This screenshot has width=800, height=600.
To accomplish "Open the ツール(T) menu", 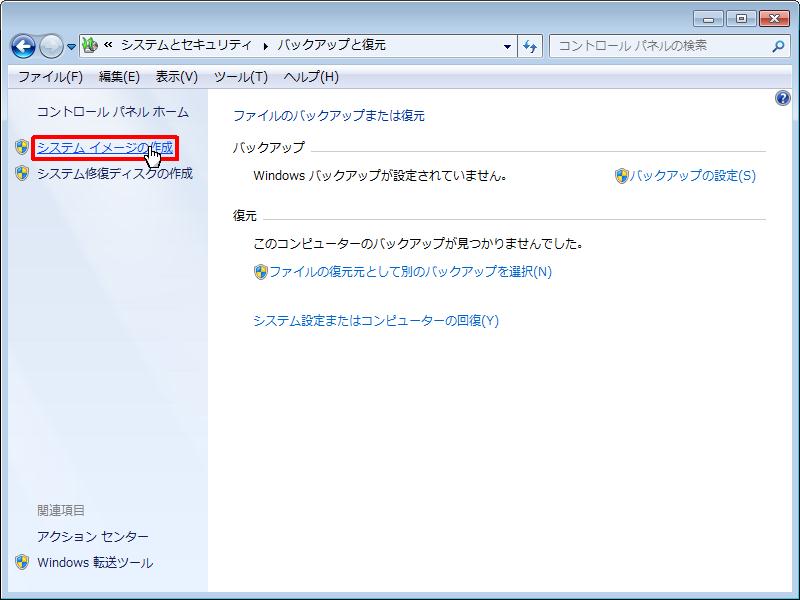I will coord(240,77).
